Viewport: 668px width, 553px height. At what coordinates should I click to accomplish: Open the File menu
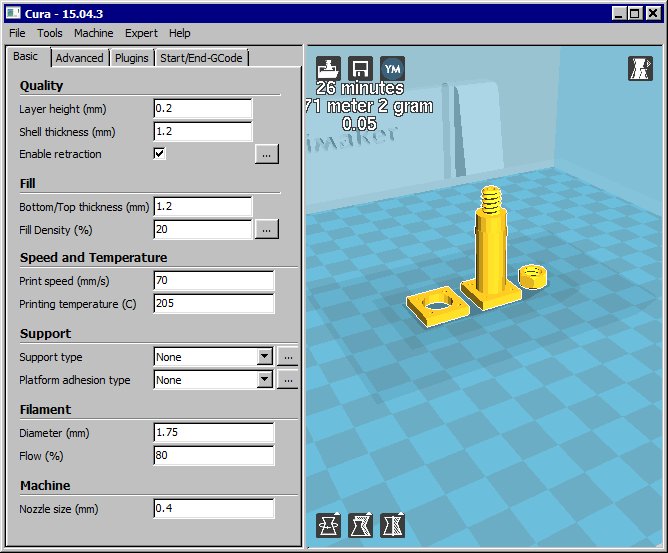point(17,33)
